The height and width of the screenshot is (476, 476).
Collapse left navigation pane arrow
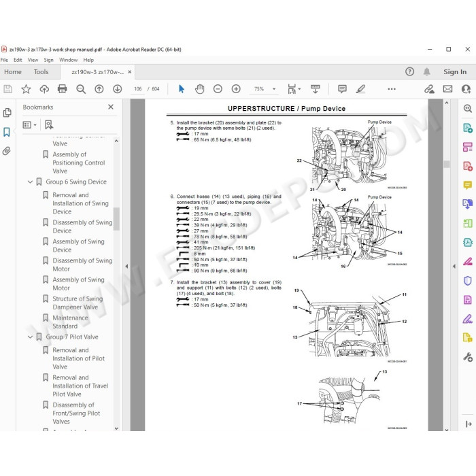tap(126, 267)
